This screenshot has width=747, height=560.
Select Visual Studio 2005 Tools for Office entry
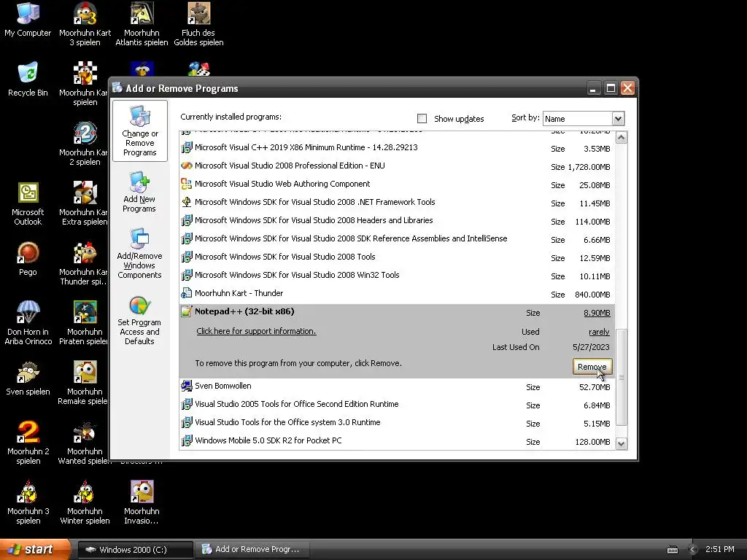(x=398, y=405)
